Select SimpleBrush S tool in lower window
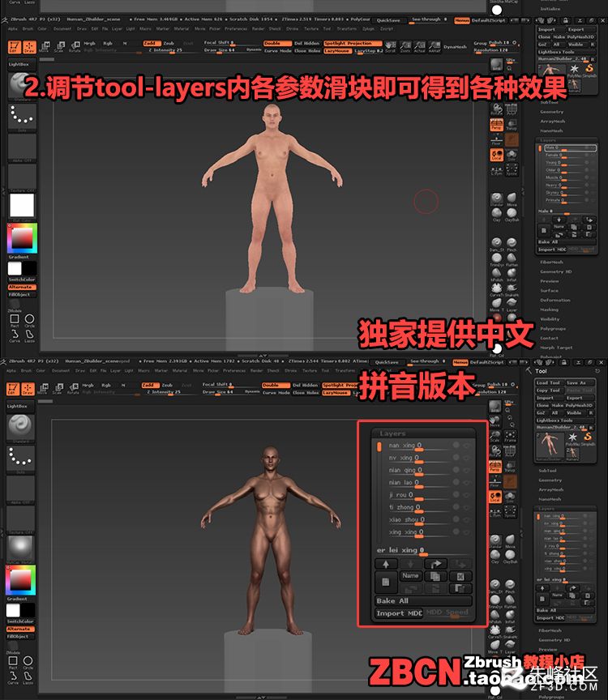 588,438
